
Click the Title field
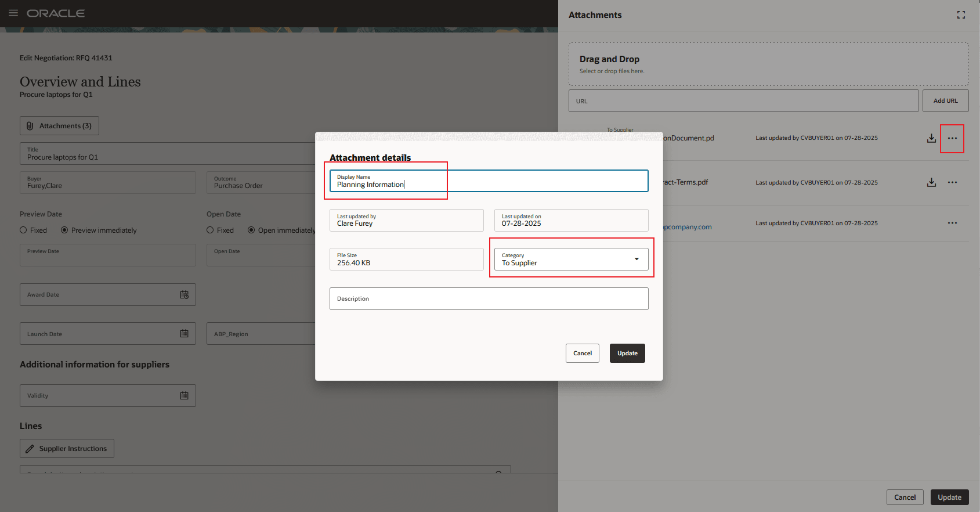167,154
